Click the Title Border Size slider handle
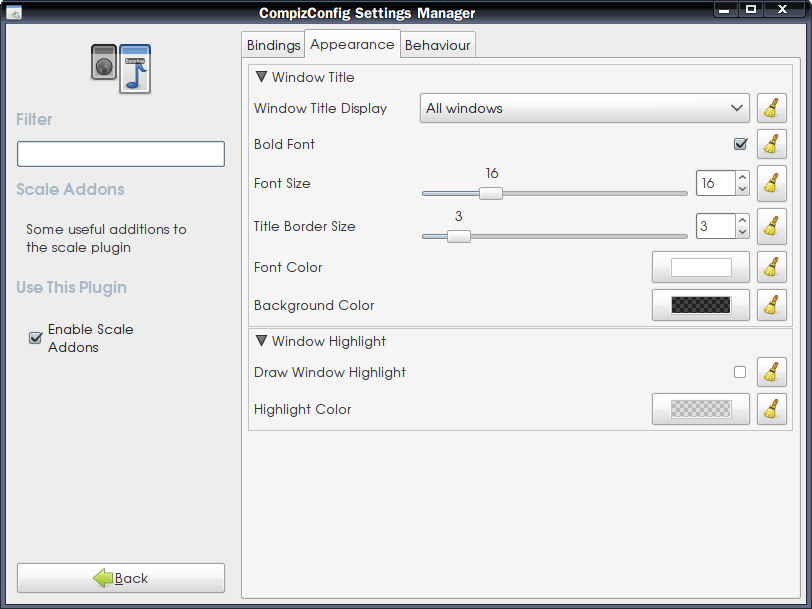 click(x=459, y=236)
